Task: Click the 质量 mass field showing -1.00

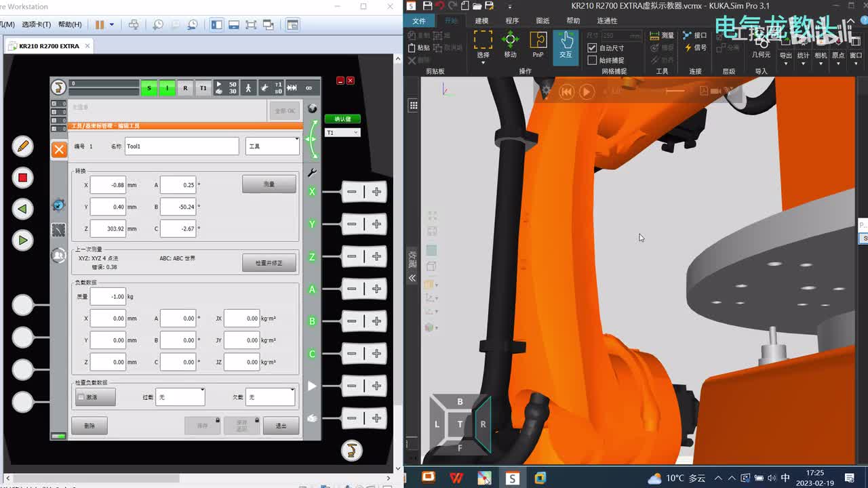Action: 108,296
